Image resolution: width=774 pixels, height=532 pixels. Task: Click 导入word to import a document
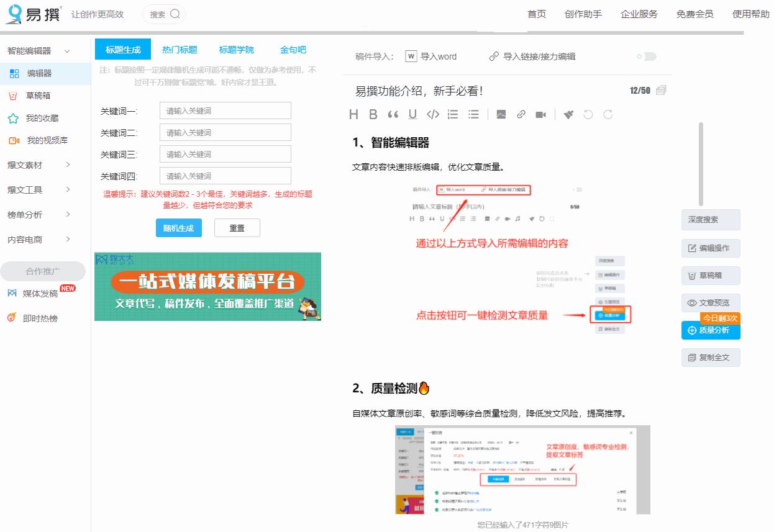(431, 56)
